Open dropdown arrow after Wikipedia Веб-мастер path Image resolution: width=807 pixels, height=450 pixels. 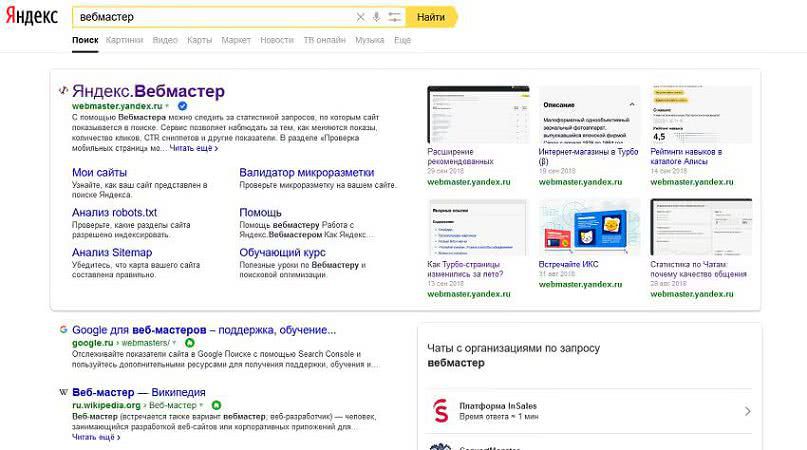click(x=201, y=405)
